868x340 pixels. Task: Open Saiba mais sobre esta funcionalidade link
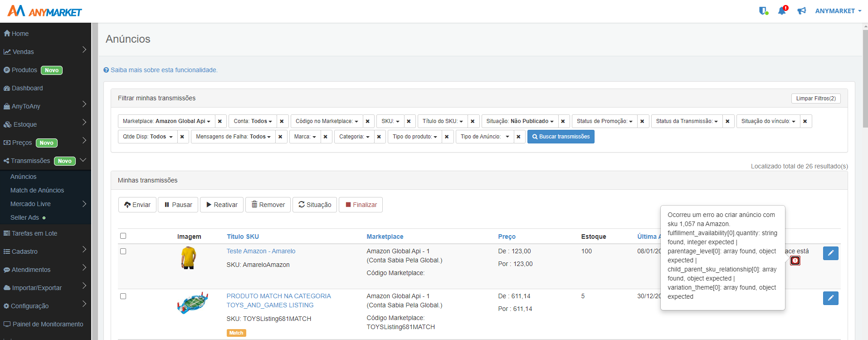161,70
